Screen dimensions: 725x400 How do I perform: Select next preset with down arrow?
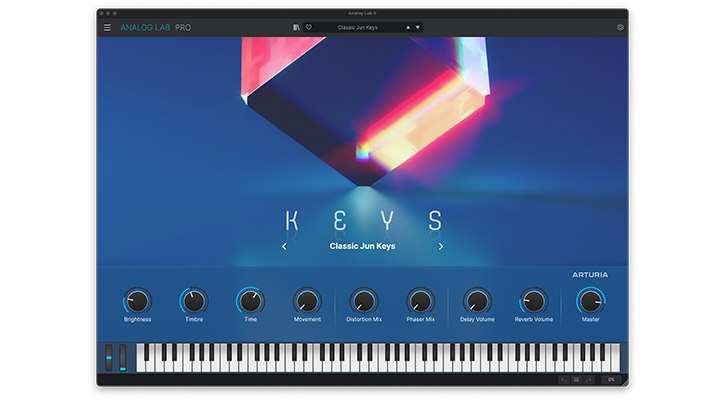[417, 27]
